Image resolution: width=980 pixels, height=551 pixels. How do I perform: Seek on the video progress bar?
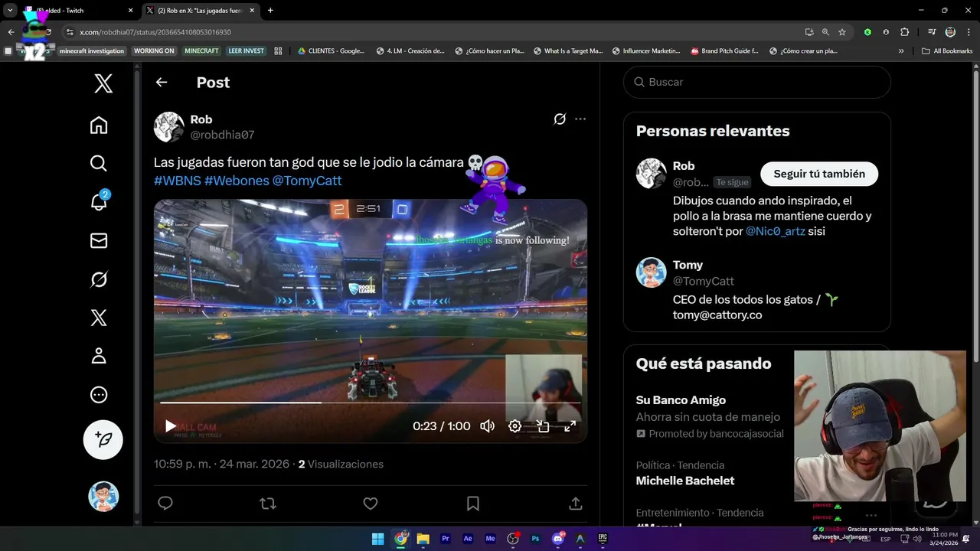pyautogui.click(x=371, y=402)
